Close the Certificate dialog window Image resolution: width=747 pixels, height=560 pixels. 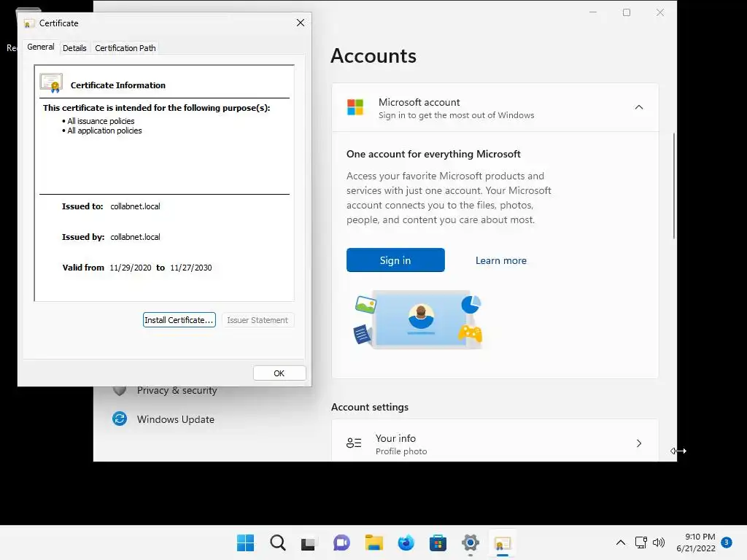coord(300,23)
